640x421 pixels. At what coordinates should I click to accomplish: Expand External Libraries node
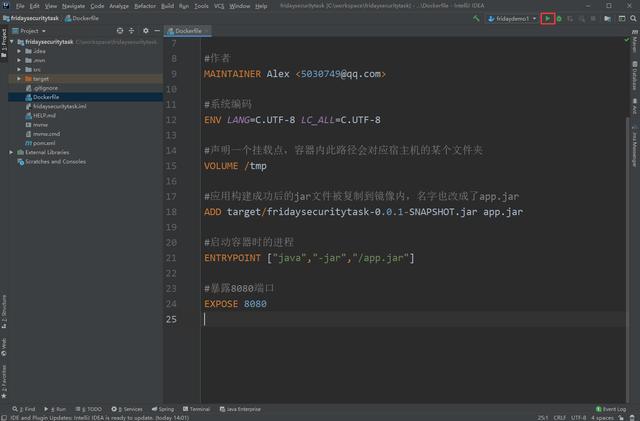12,152
